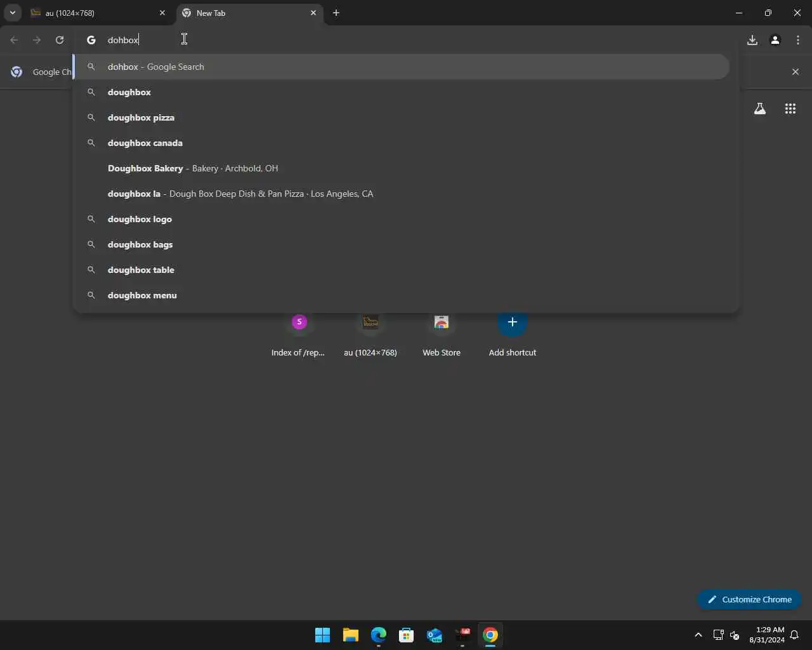Close the au (1024×768) tab
The height and width of the screenshot is (650, 812).
(x=162, y=13)
